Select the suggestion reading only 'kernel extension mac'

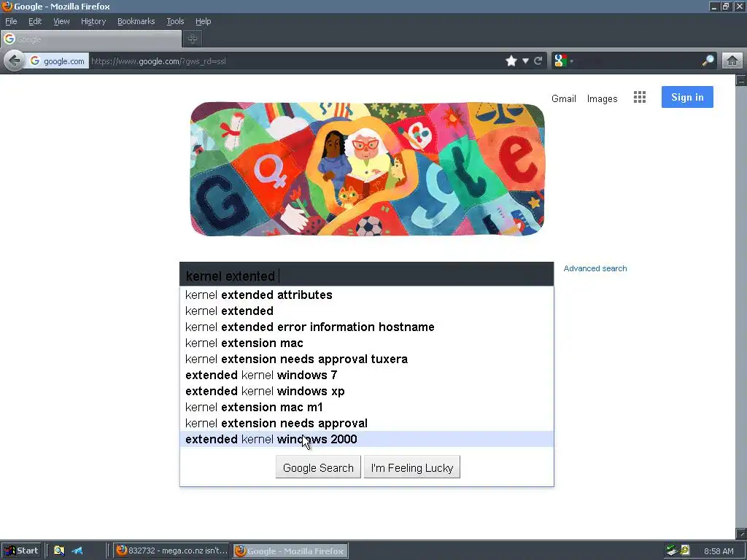tap(366, 343)
